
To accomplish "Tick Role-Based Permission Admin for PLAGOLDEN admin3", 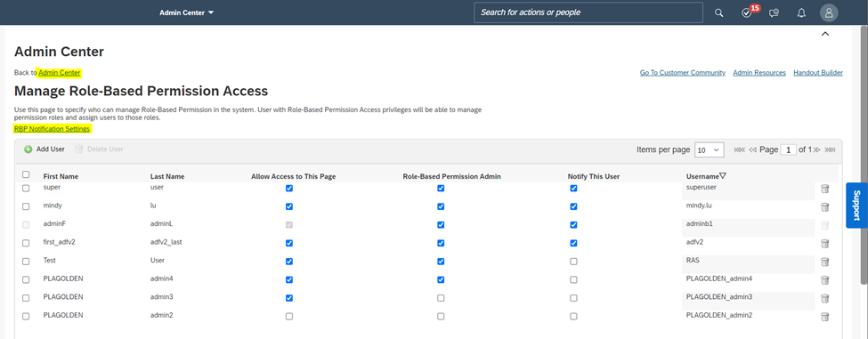I will 441,298.
